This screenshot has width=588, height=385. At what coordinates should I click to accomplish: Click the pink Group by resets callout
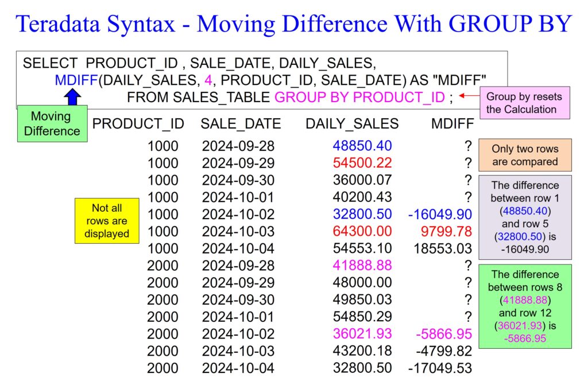click(524, 103)
